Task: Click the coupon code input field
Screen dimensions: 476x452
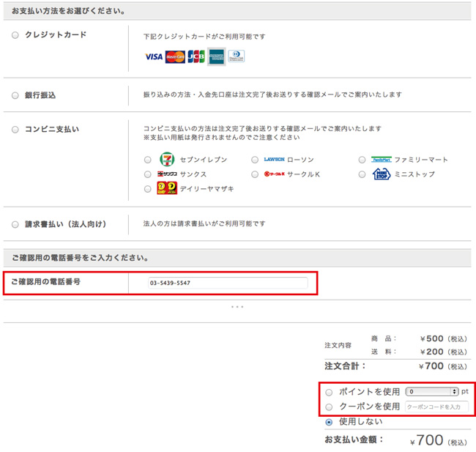Action: (436, 407)
